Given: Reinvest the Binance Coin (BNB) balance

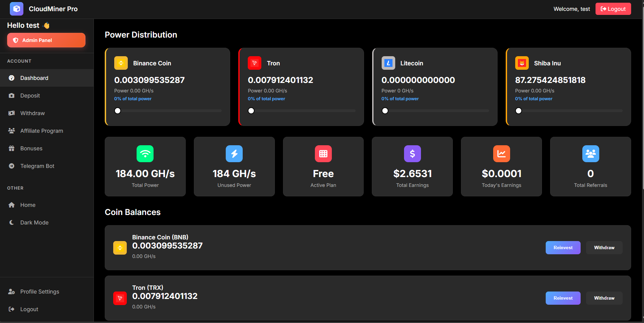Looking at the screenshot, I should 563,247.
